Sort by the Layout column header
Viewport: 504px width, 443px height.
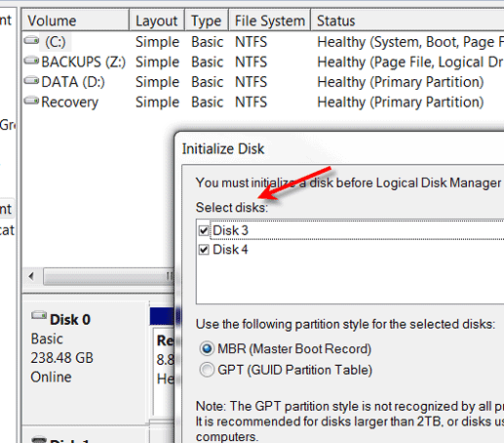pyautogui.click(x=157, y=20)
